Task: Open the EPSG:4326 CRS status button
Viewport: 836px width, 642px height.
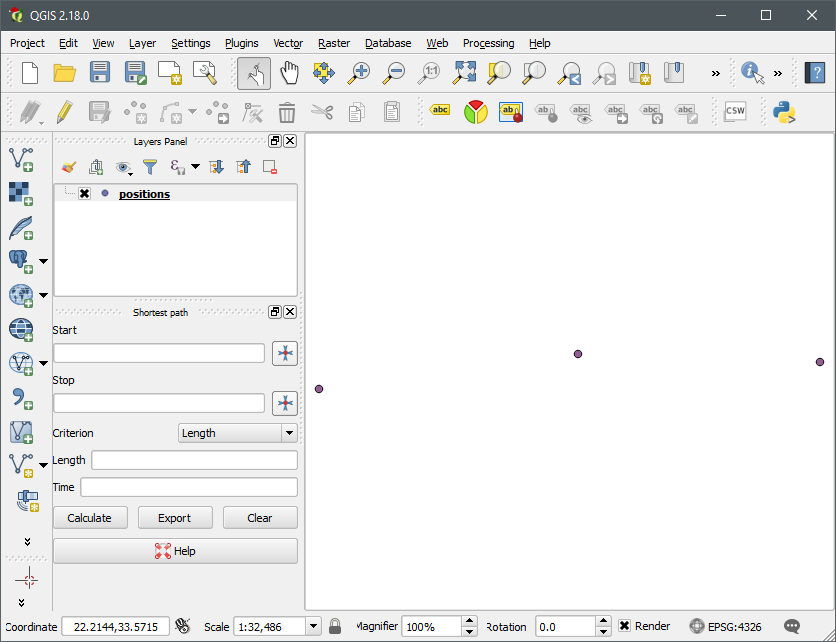Action: click(x=725, y=626)
